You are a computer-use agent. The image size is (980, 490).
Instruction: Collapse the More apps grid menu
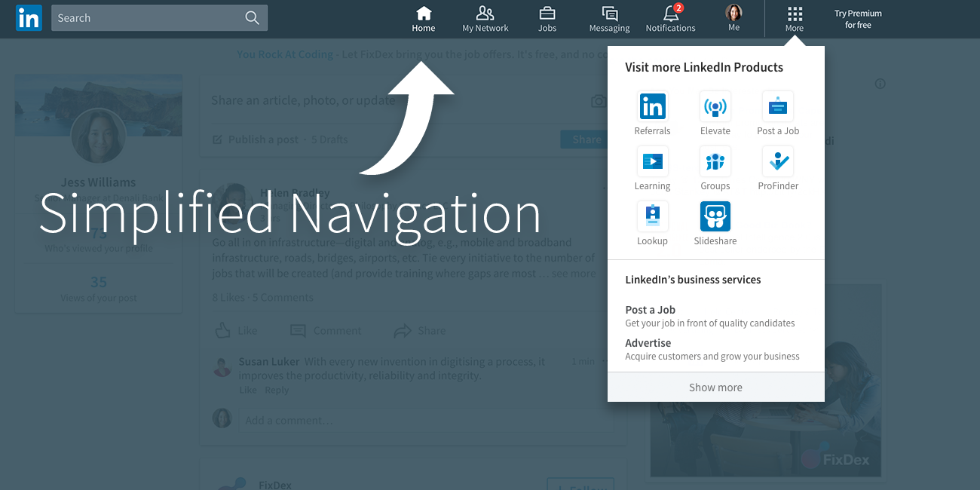tap(794, 19)
